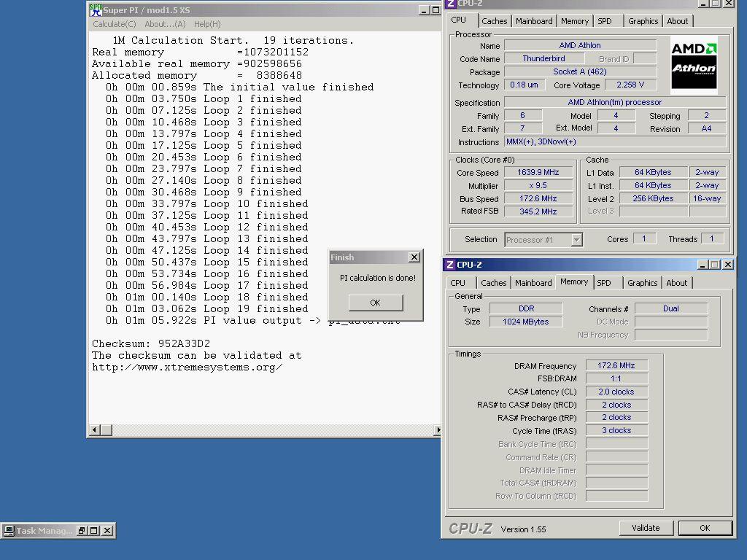Open About tab in upper CPU-Z window
Image resolution: width=747 pixels, height=560 pixels.
click(x=678, y=21)
